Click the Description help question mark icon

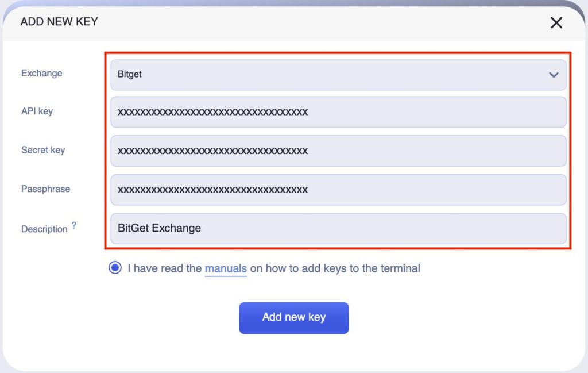(74, 225)
